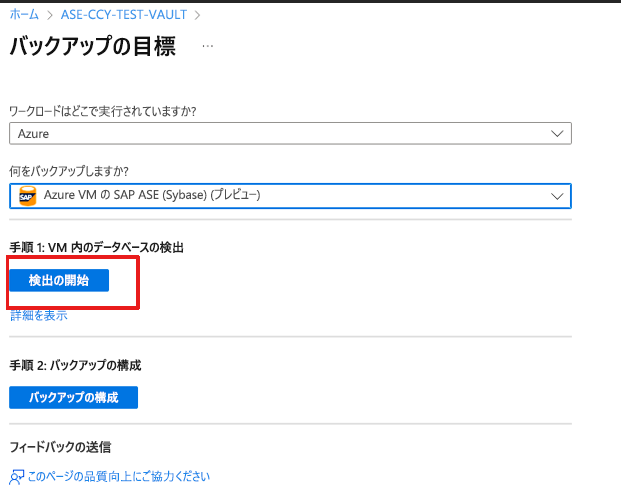This screenshot has width=621, height=503.
Task: Open the ellipsis more options menu beside title
Action: pos(208,47)
